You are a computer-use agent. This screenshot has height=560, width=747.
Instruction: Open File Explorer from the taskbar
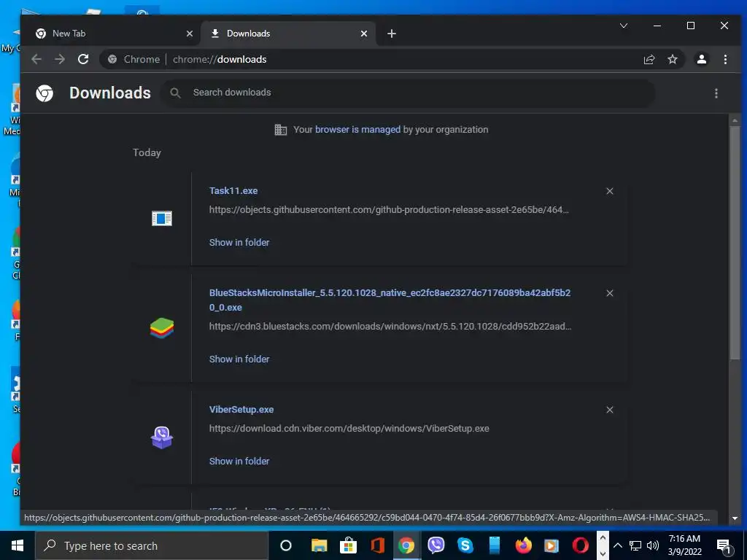coord(320,545)
